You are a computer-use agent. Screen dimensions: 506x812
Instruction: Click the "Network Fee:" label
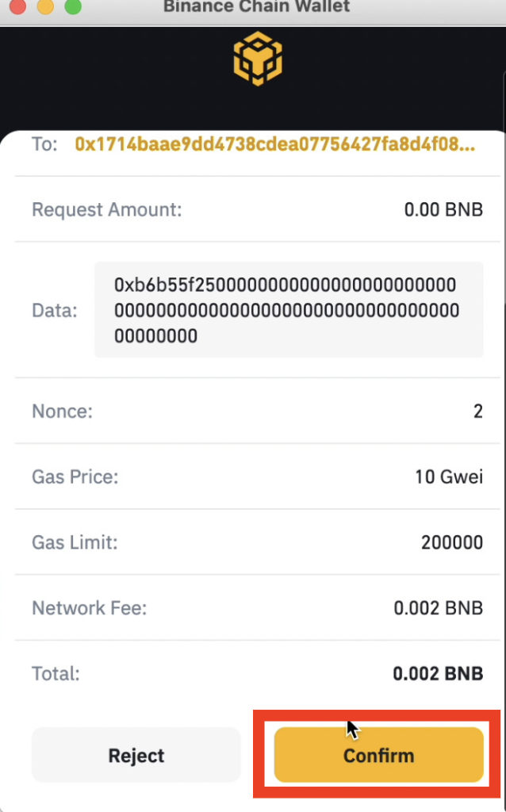[90, 608]
